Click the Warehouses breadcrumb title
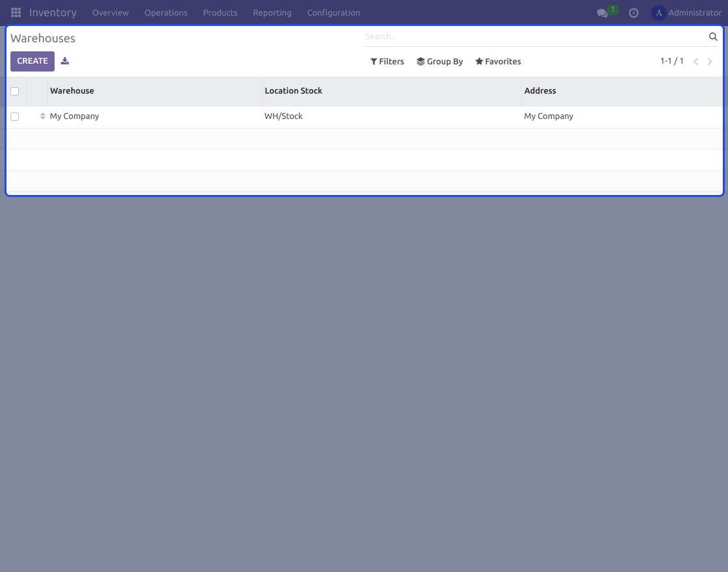The width and height of the screenshot is (728, 572). click(x=43, y=38)
